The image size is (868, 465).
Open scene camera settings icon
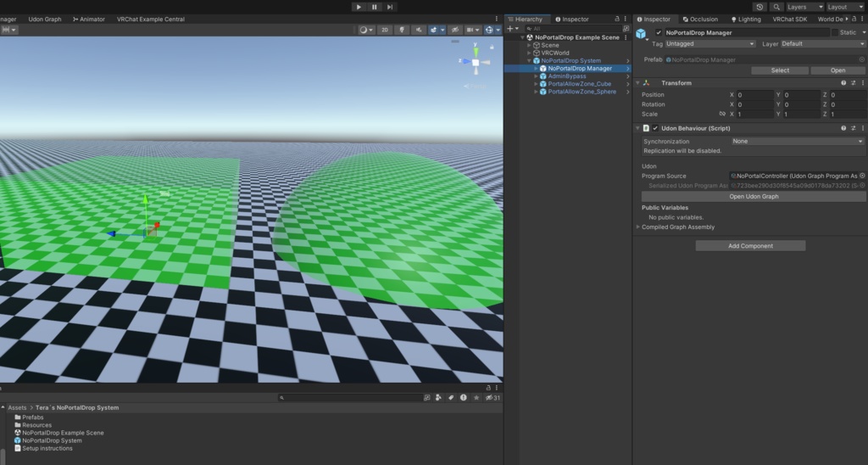(x=470, y=30)
